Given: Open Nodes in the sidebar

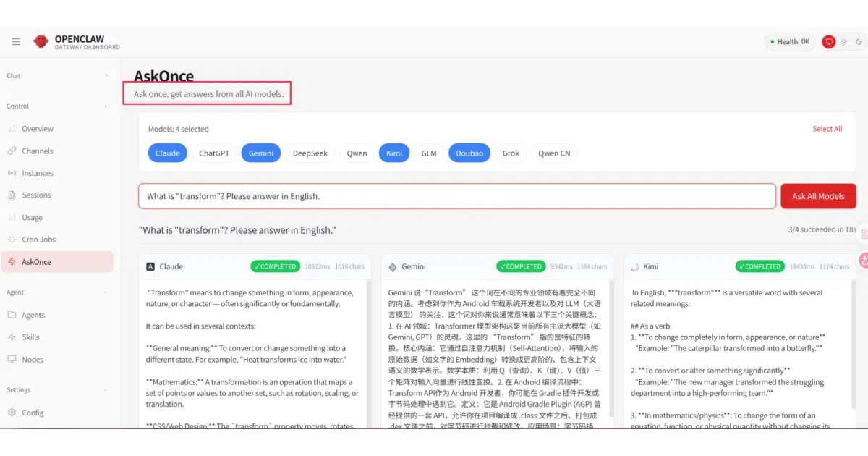Looking at the screenshot, I should coord(57,360).
